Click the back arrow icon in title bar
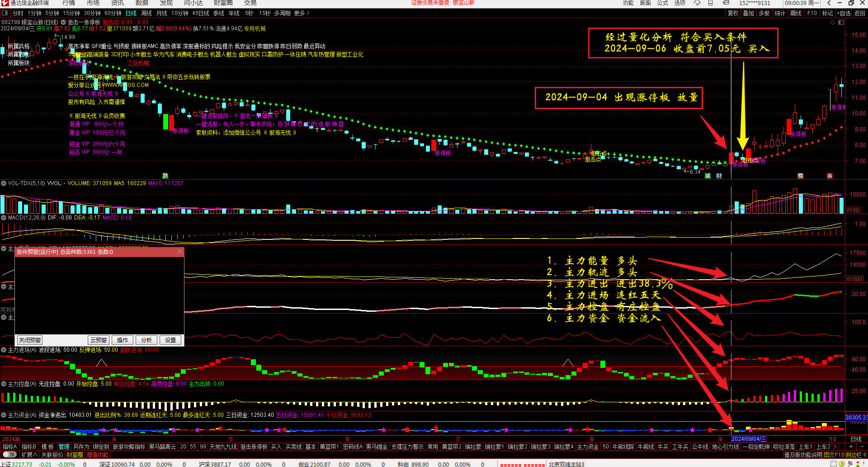This screenshot has width=868, height=467. coord(829,3)
